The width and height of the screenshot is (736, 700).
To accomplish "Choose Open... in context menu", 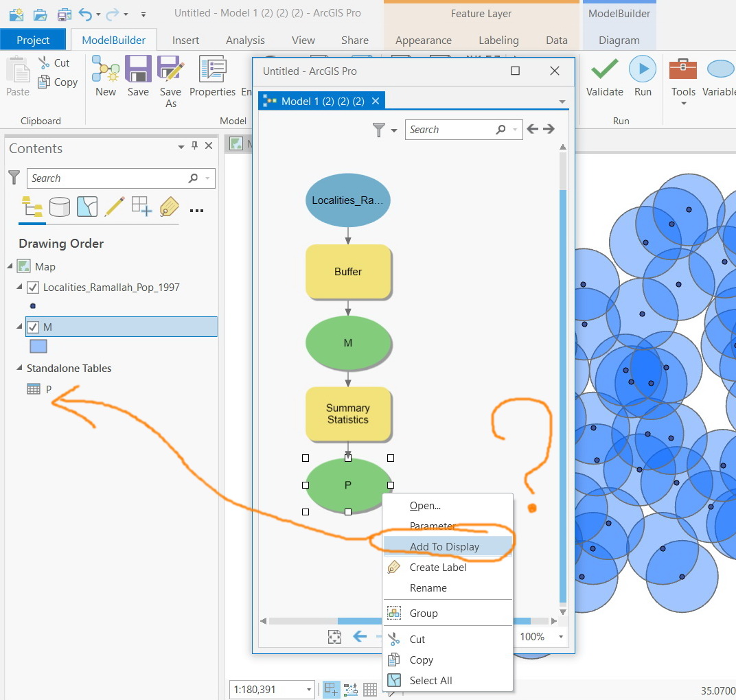I will pyautogui.click(x=448, y=505).
